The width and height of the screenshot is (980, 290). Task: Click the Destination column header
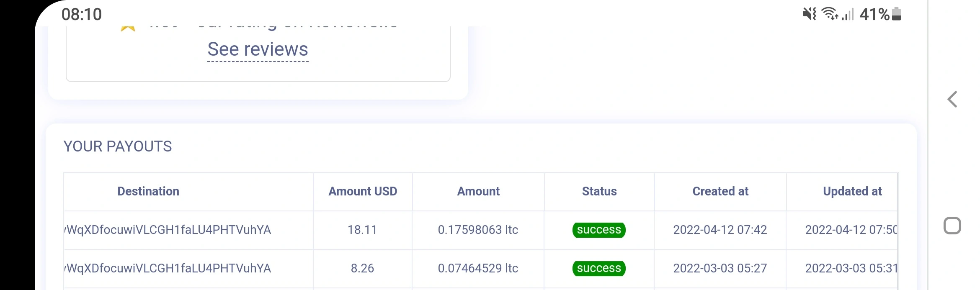pos(148,191)
